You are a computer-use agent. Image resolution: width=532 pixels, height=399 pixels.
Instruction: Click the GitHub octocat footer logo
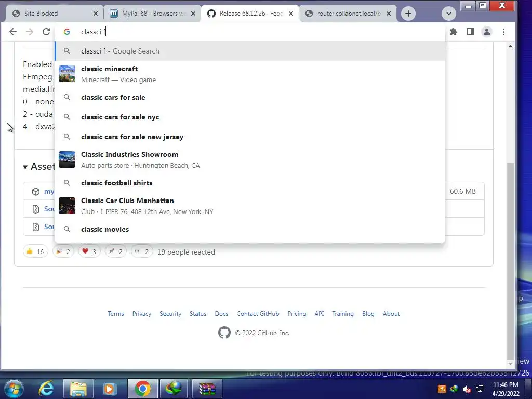224,333
